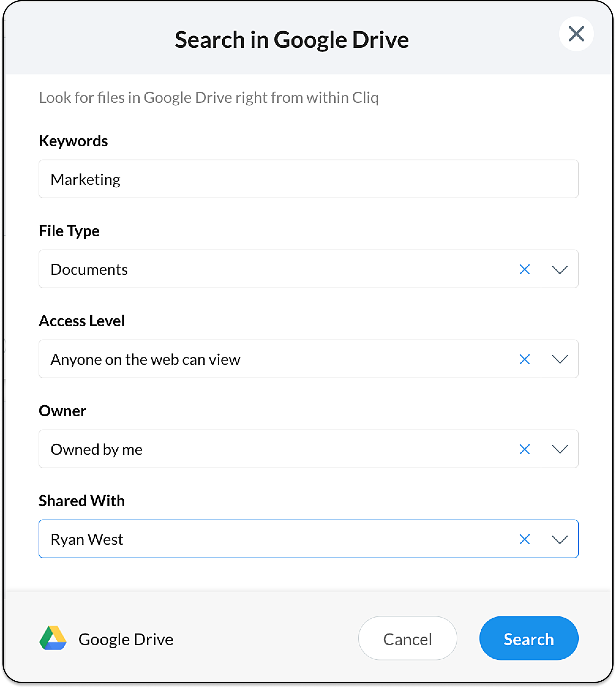The width and height of the screenshot is (616, 688).
Task: Expand the Owner dropdown chevron
Action: click(x=559, y=449)
